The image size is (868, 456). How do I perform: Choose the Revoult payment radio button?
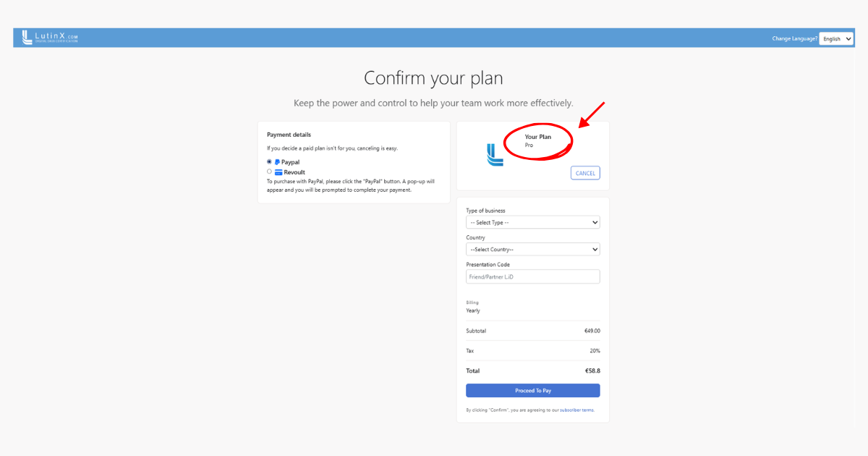pyautogui.click(x=269, y=172)
